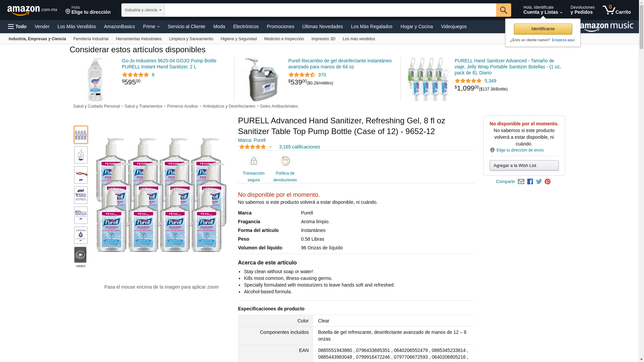Open the shopping cart icon
The height and width of the screenshot is (362, 644).
click(616, 10)
